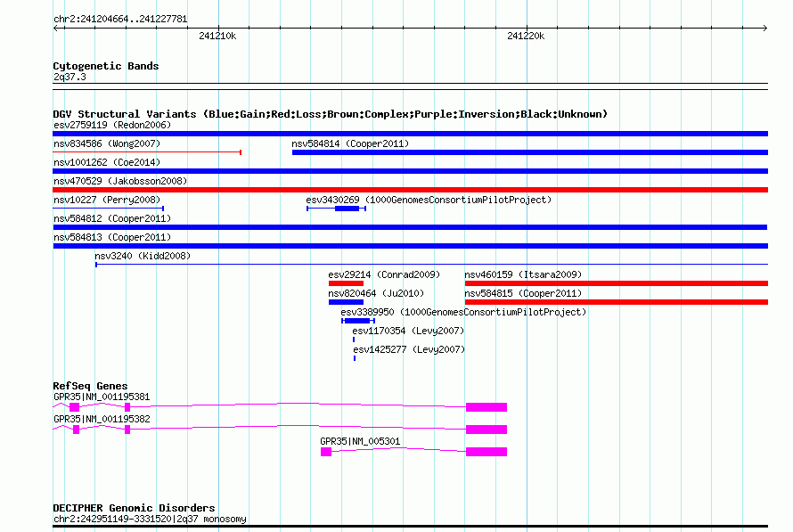Click the blue glyph beneath esv3430269

pyautogui.click(x=336, y=209)
